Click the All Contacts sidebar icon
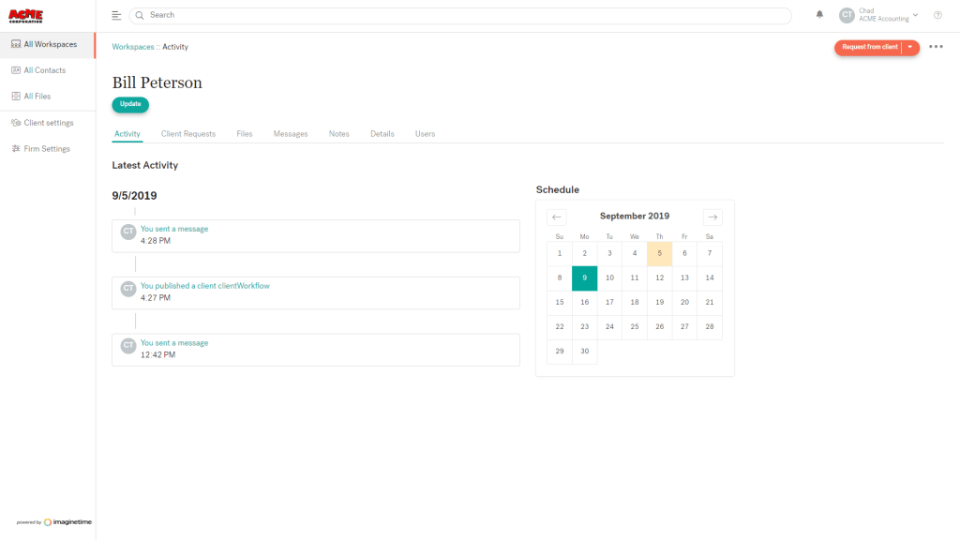960x540 pixels. pyautogui.click(x=16, y=70)
